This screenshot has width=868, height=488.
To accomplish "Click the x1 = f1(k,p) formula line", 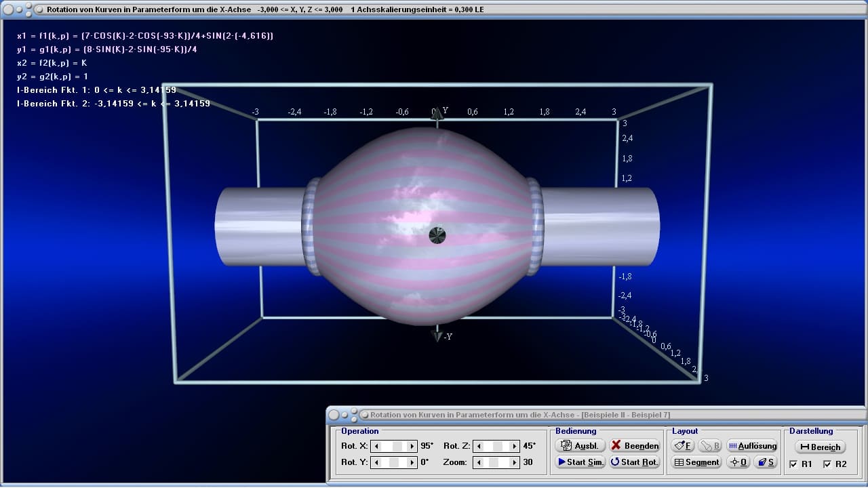I will pos(145,36).
